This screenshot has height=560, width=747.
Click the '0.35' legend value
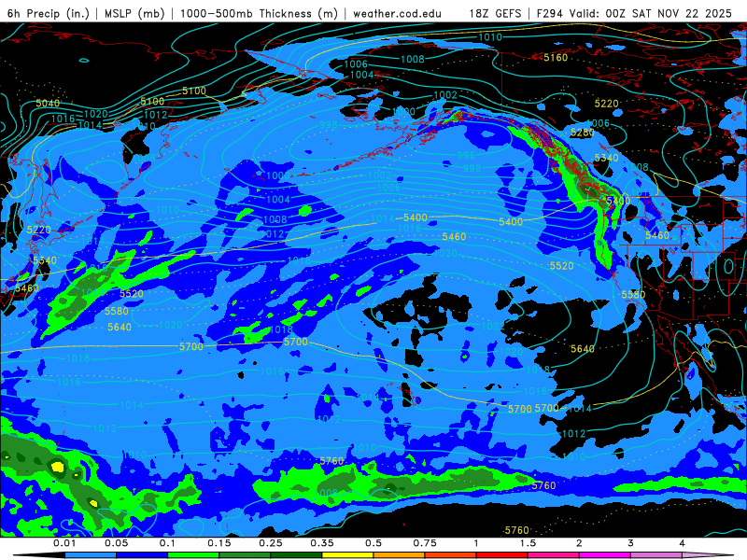(322, 543)
